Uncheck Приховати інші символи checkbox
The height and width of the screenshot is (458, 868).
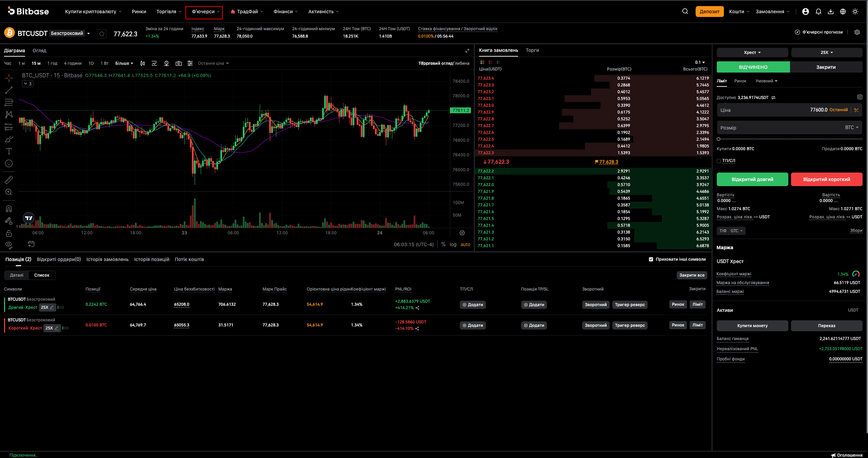coord(651,259)
